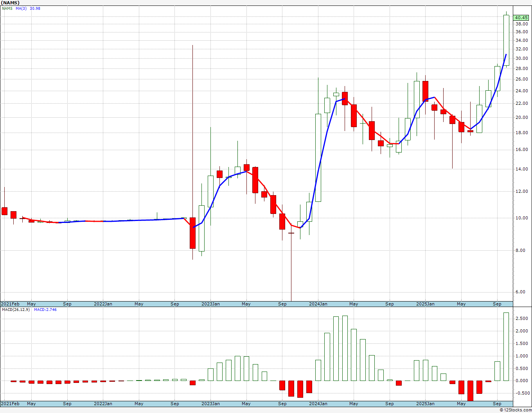Select the 30.98 moving average value
Viewport: 532px width, 413px height.
(x=35, y=8)
